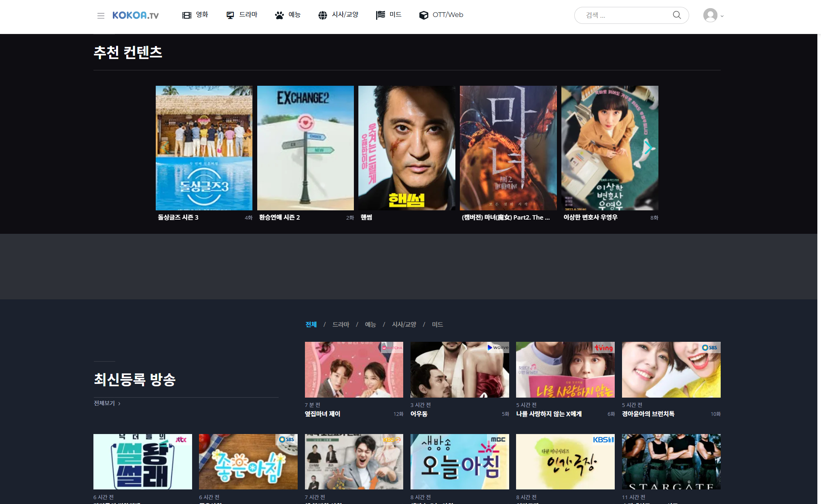Click the globe icon beside 시사/교양

(x=322, y=15)
